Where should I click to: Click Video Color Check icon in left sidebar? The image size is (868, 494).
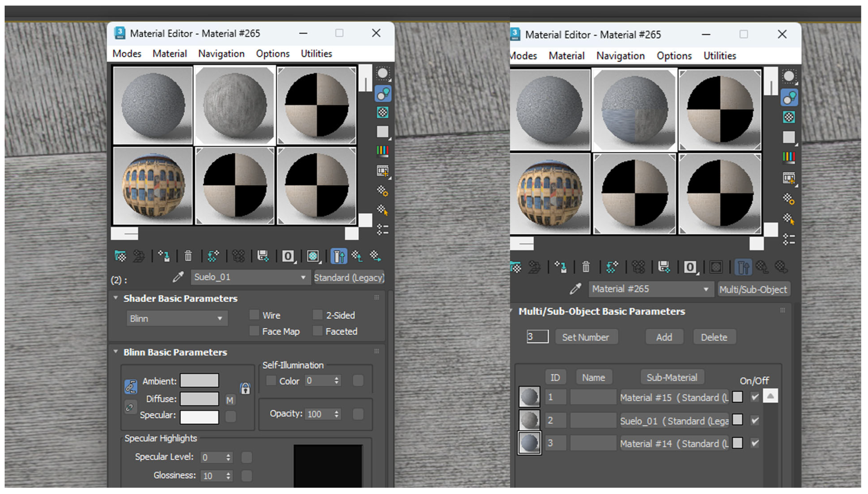pos(383,150)
